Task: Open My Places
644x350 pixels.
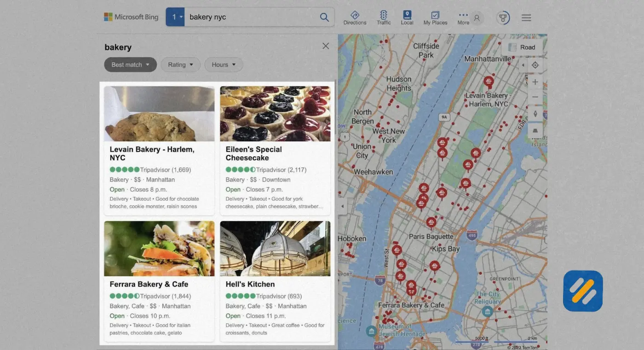Action: pyautogui.click(x=435, y=18)
